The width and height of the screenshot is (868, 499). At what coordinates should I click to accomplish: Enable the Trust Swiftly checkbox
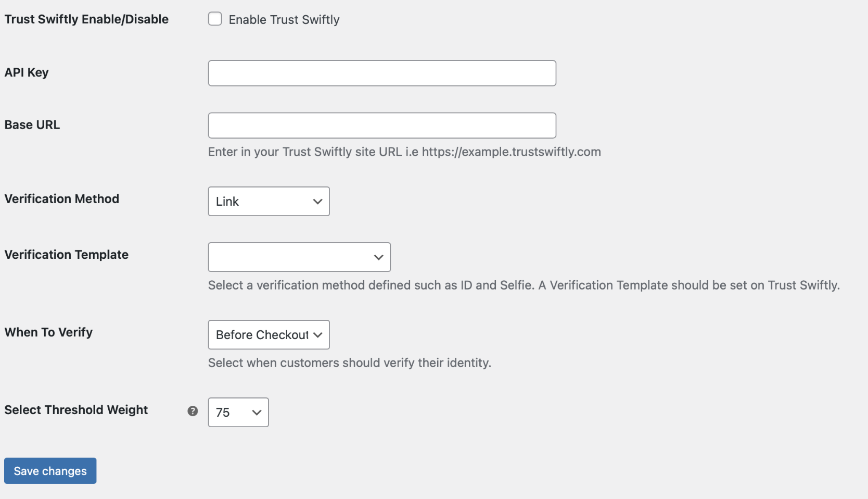pyautogui.click(x=215, y=19)
